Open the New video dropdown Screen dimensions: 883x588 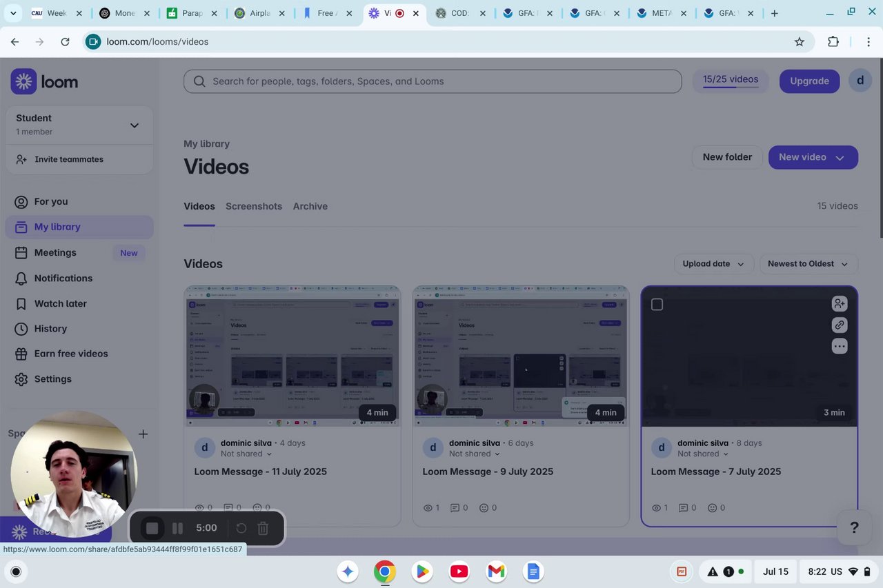tap(813, 157)
